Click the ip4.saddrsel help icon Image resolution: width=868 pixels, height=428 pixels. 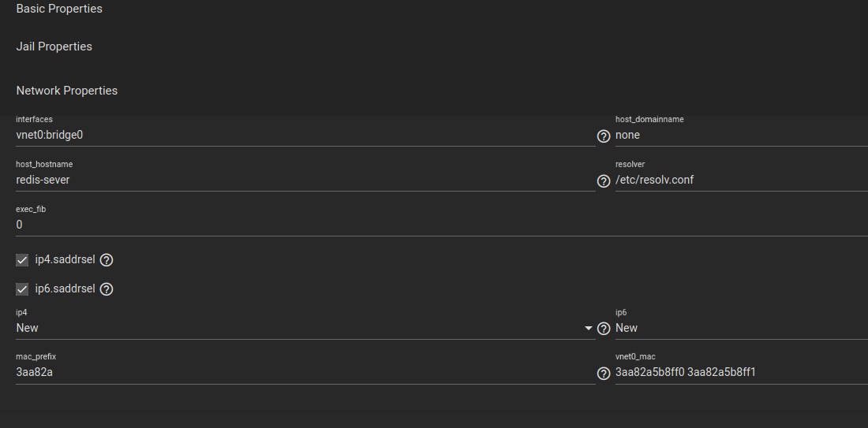click(x=107, y=260)
